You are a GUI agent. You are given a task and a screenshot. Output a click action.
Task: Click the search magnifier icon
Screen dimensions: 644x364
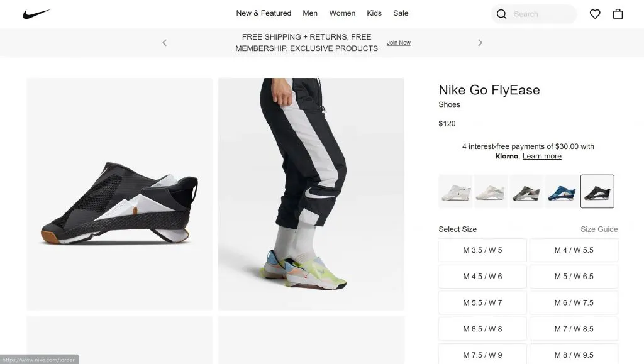(501, 14)
